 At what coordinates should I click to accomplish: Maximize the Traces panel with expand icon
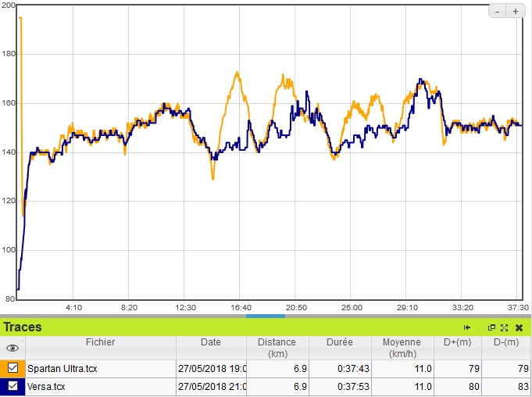pos(504,327)
